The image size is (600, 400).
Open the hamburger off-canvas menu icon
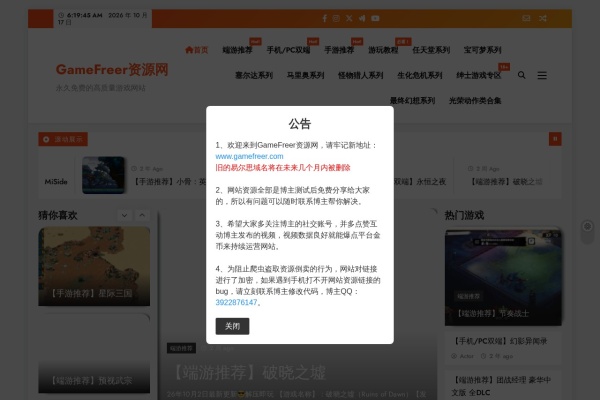[x=542, y=75]
